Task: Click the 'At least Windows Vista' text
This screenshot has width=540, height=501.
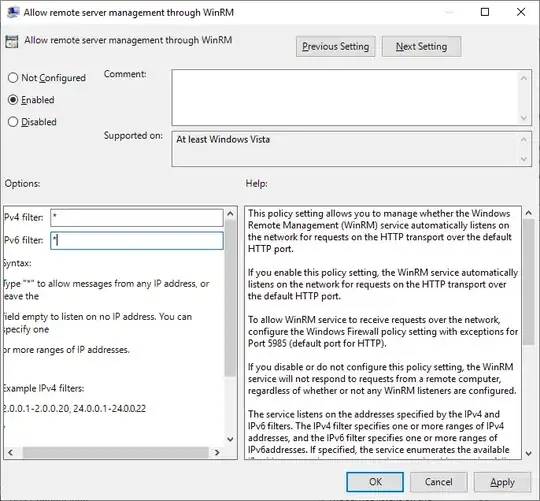Action: click(223, 139)
